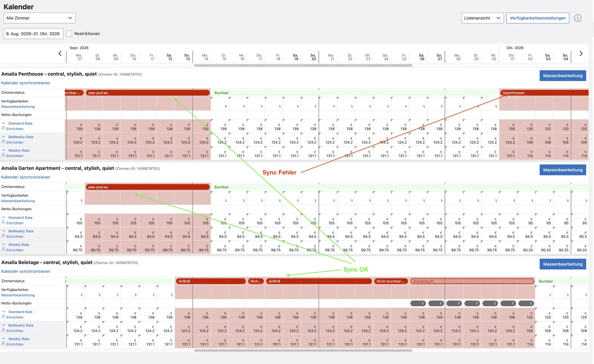The height and width of the screenshot is (364, 594).
Task: Collapse Beletage BeWeekly Rate chevron
Action: click(4, 325)
